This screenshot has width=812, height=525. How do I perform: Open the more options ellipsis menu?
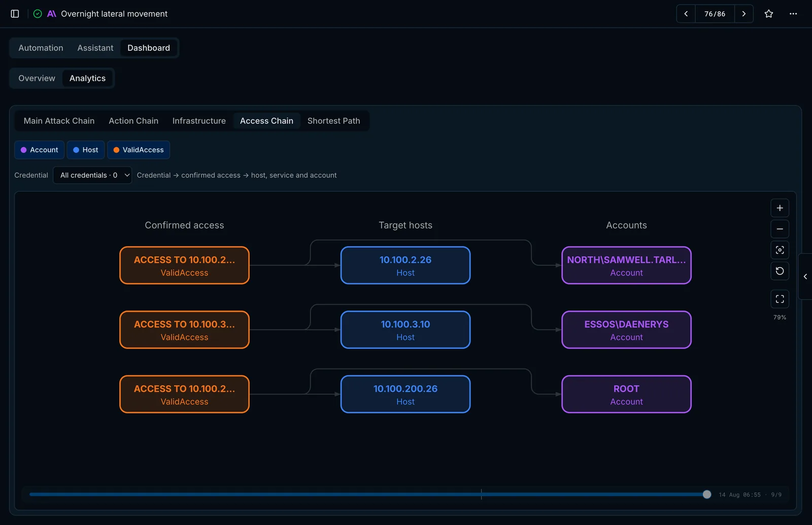point(793,14)
